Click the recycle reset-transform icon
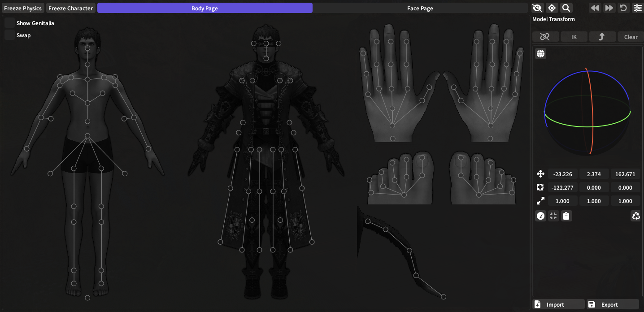Screen dimensions: 644x312 click(636, 216)
